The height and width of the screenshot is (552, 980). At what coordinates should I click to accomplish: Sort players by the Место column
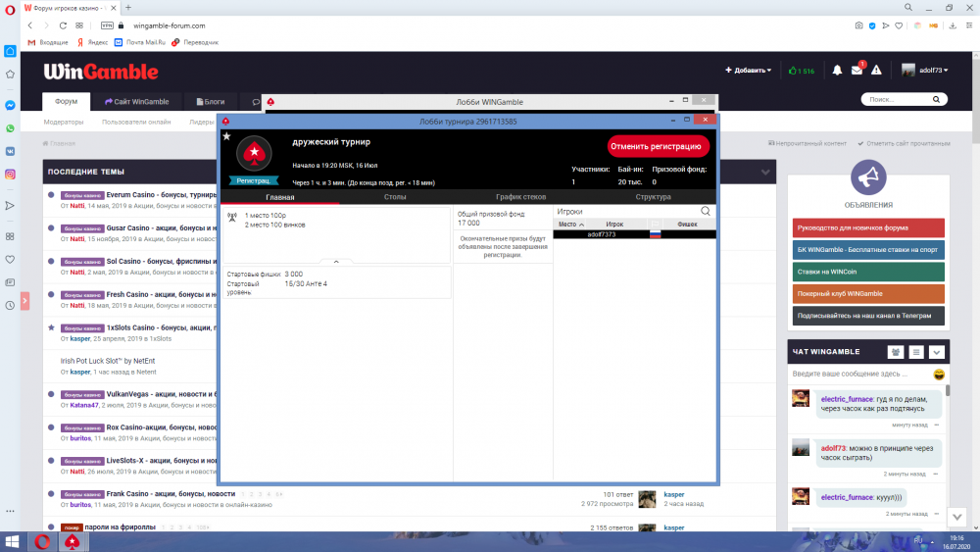[x=570, y=225]
